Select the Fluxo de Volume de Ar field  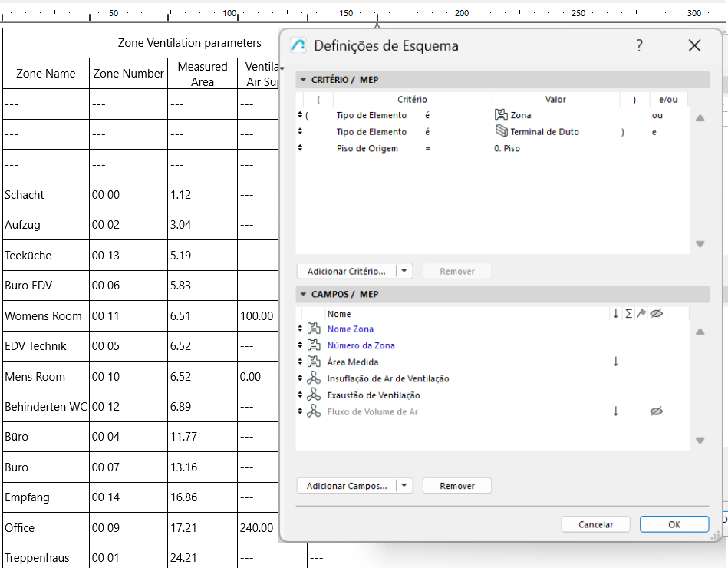click(372, 412)
